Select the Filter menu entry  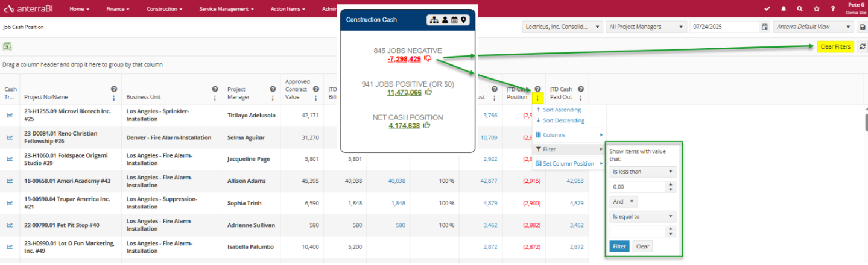pyautogui.click(x=568, y=149)
